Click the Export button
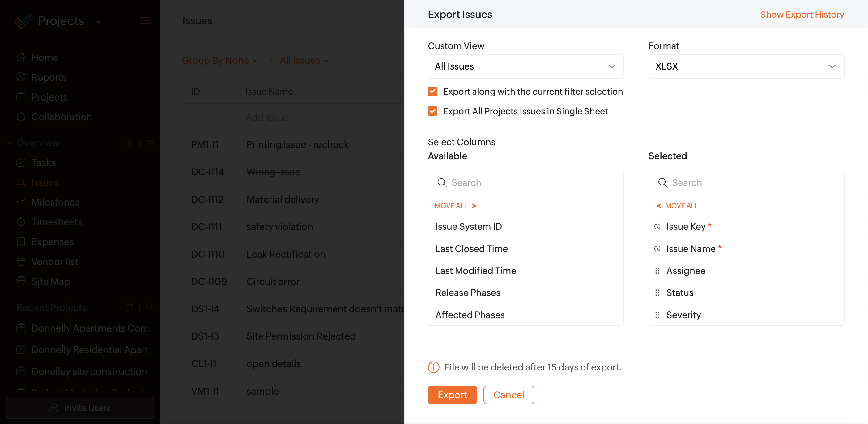Viewport: 868px width, 424px height. click(x=452, y=395)
